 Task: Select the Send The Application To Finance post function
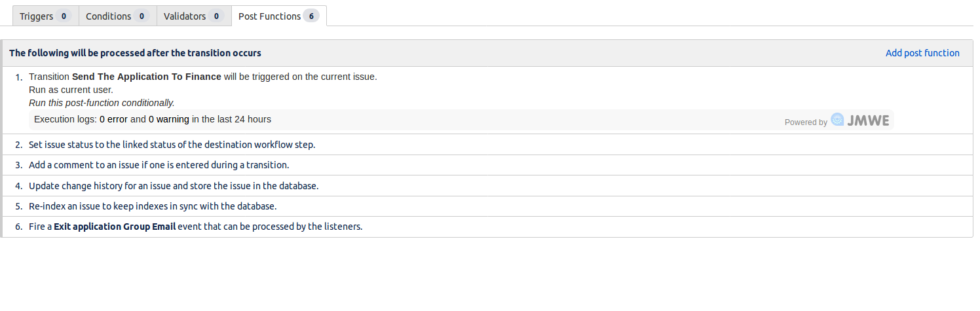pyautogui.click(x=487, y=100)
